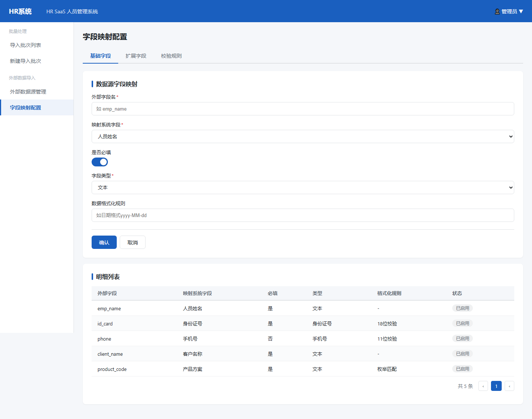Select the id_card cell
The width and height of the screenshot is (532, 419).
105,324
